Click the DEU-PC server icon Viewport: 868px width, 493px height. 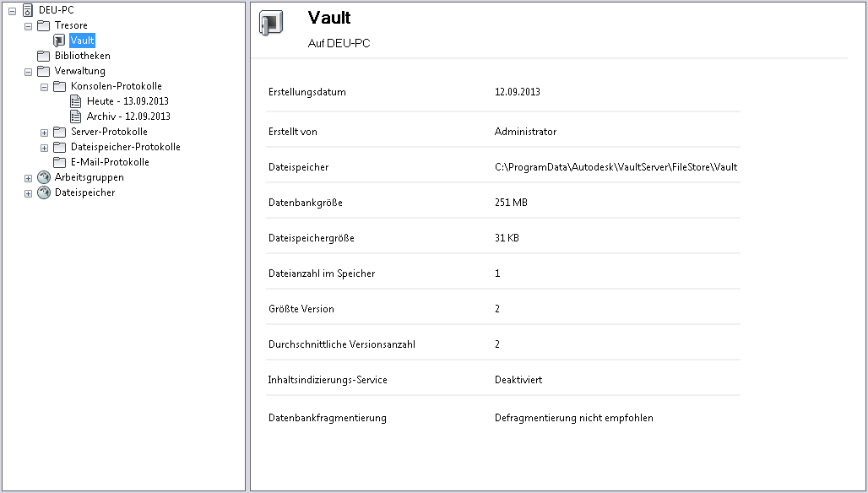click(27, 10)
